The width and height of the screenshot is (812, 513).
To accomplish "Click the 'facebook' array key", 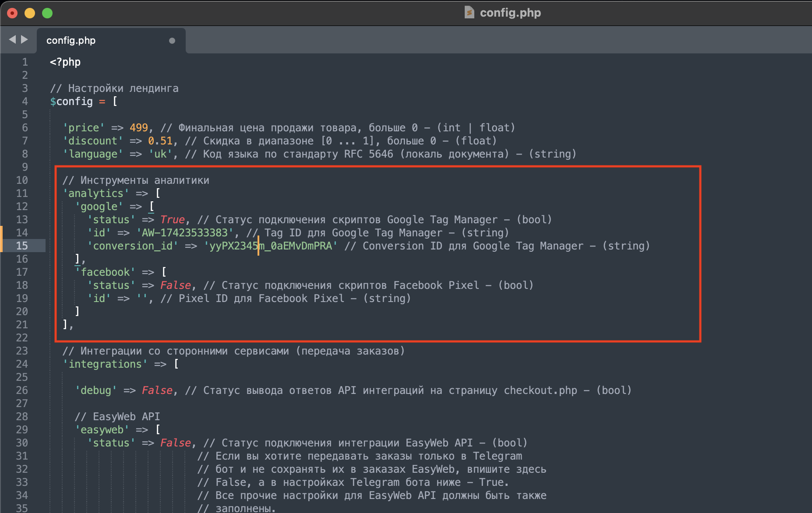I will tap(105, 272).
